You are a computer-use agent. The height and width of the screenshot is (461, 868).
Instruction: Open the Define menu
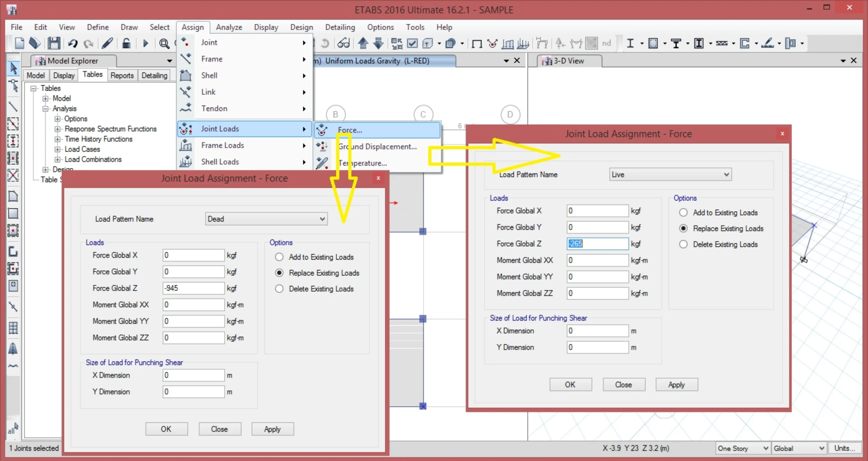point(98,27)
